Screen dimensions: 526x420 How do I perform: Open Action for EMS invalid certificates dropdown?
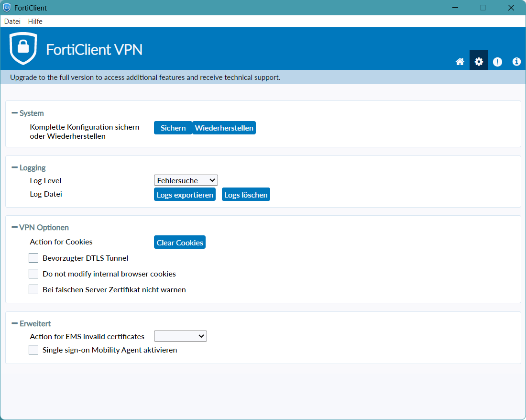[180, 336]
